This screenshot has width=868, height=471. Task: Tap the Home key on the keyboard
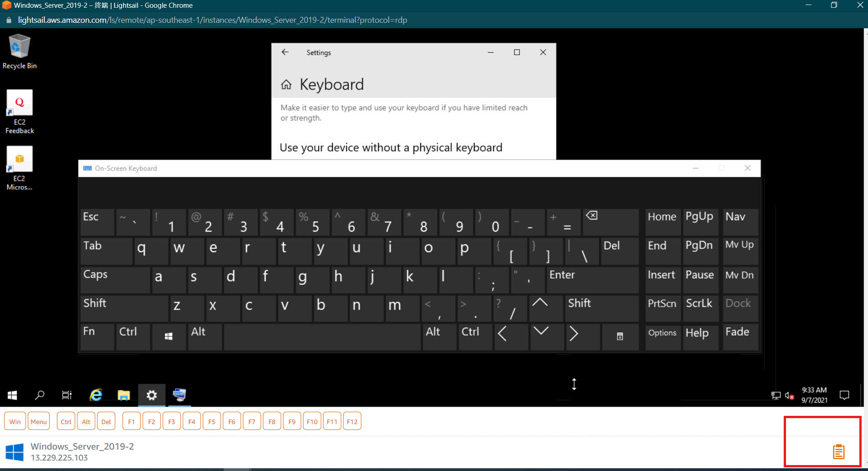point(663,222)
